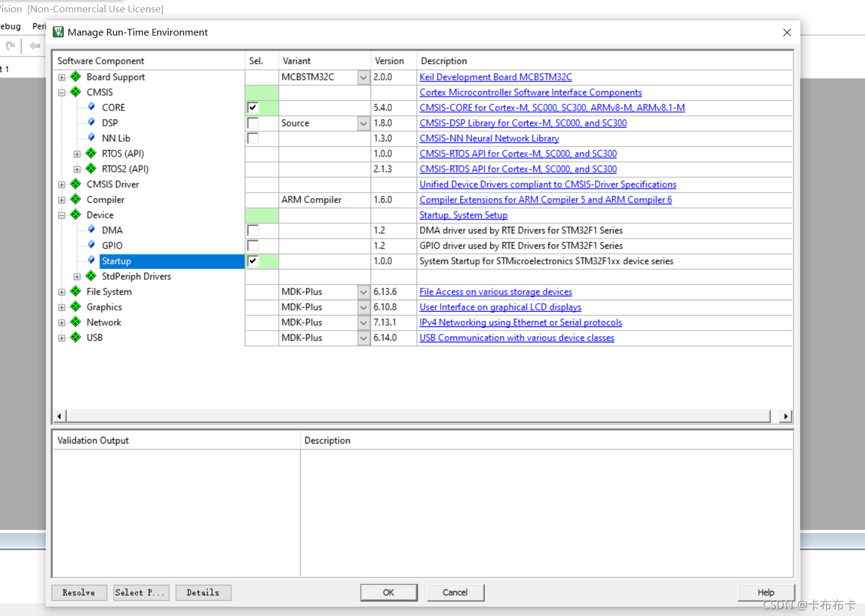The image size is (865, 616).
Task: Uncheck the Startup component checkbox
Action: coord(253,261)
